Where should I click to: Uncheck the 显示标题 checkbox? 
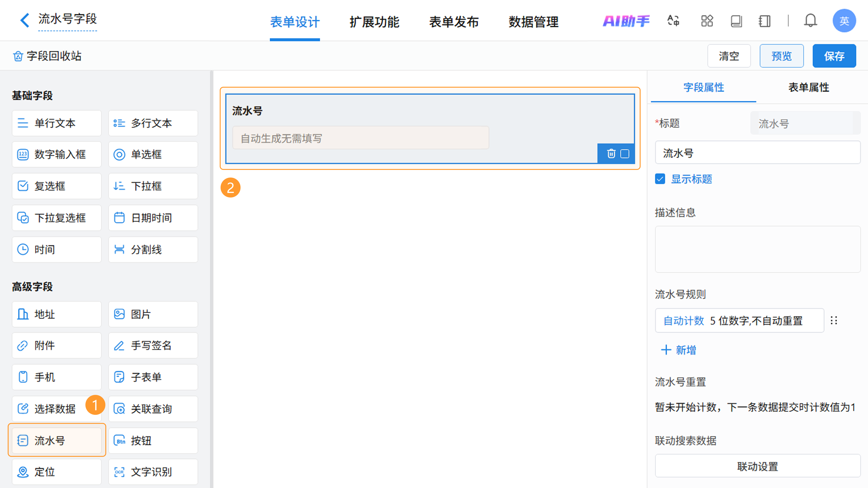660,179
